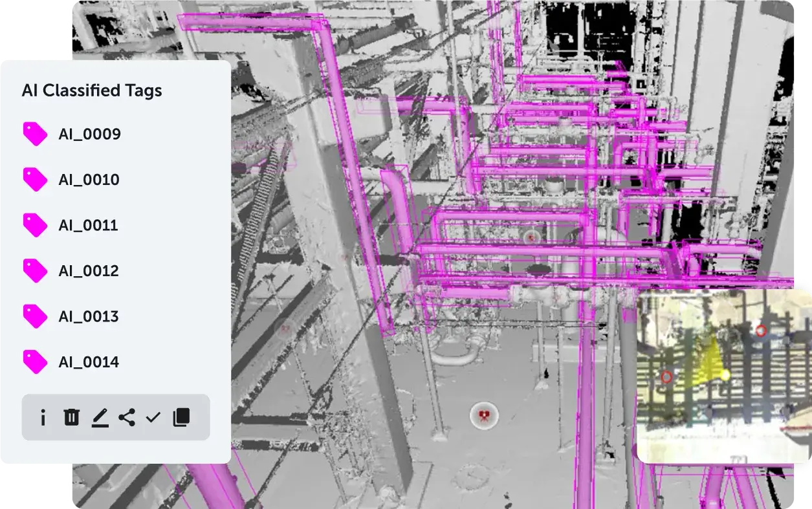Click the pink tag icon beside AI_0009
The width and height of the screenshot is (812, 509).
pyautogui.click(x=35, y=134)
